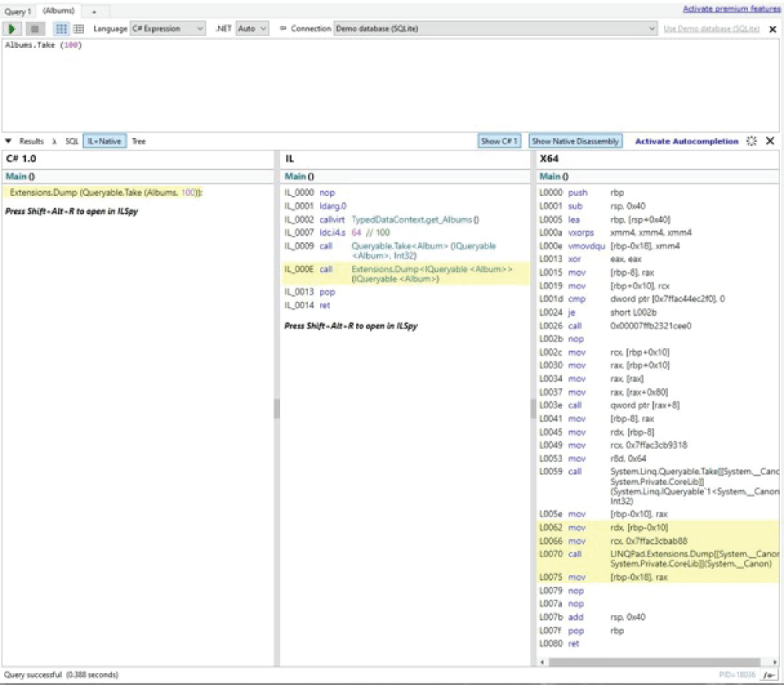Select the (Albums) query tab

(59, 10)
